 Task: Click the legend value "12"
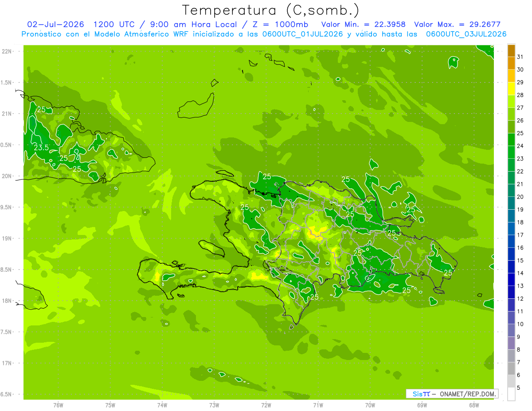520,298
